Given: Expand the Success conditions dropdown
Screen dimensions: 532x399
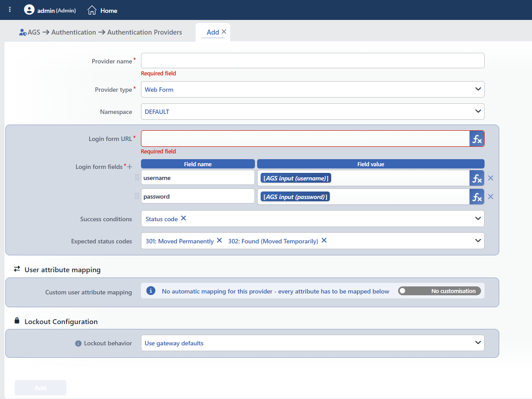Looking at the screenshot, I should (478, 219).
